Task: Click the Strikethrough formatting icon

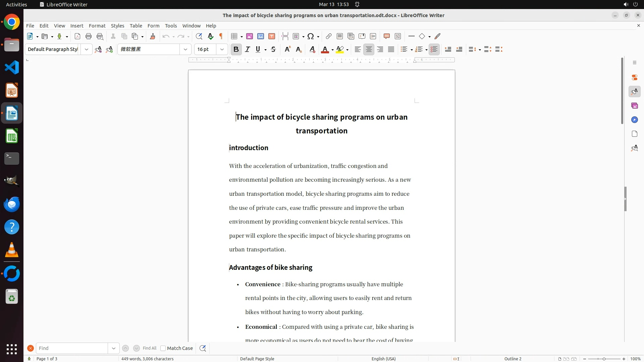Action: click(x=273, y=50)
